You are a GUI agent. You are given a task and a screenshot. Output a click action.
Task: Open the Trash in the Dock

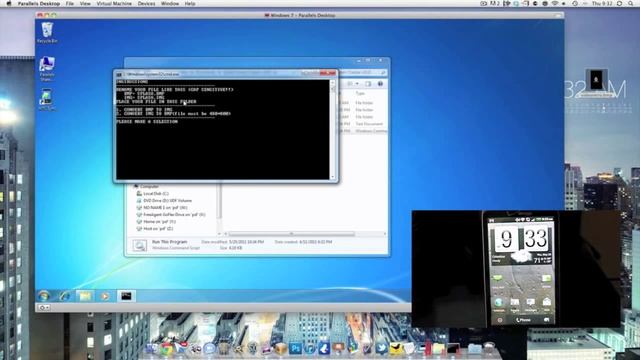pyautogui.click(x=489, y=348)
